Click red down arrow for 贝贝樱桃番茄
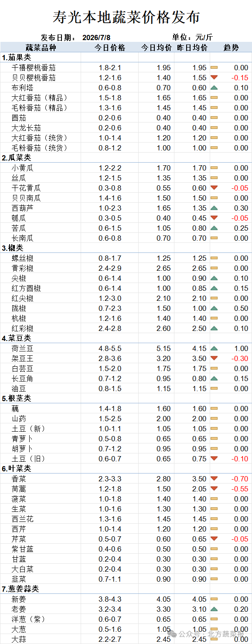Viewport: 252px width, 644px height. (x=214, y=78)
